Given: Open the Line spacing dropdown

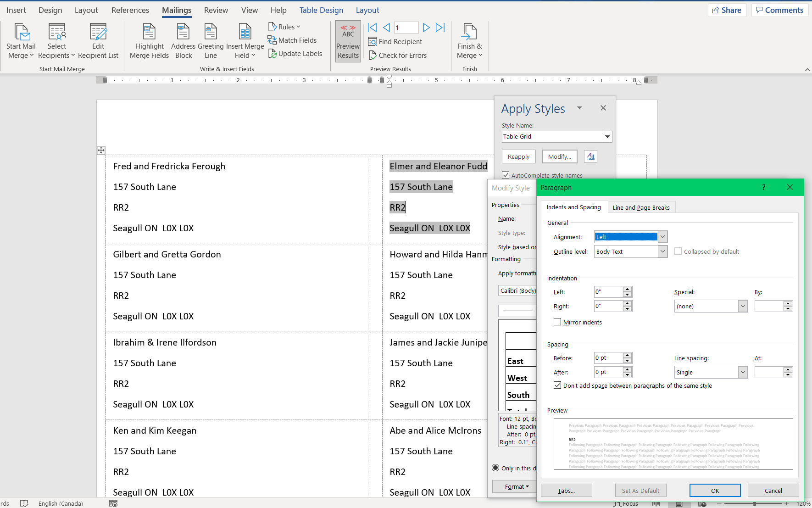Looking at the screenshot, I should (743, 372).
